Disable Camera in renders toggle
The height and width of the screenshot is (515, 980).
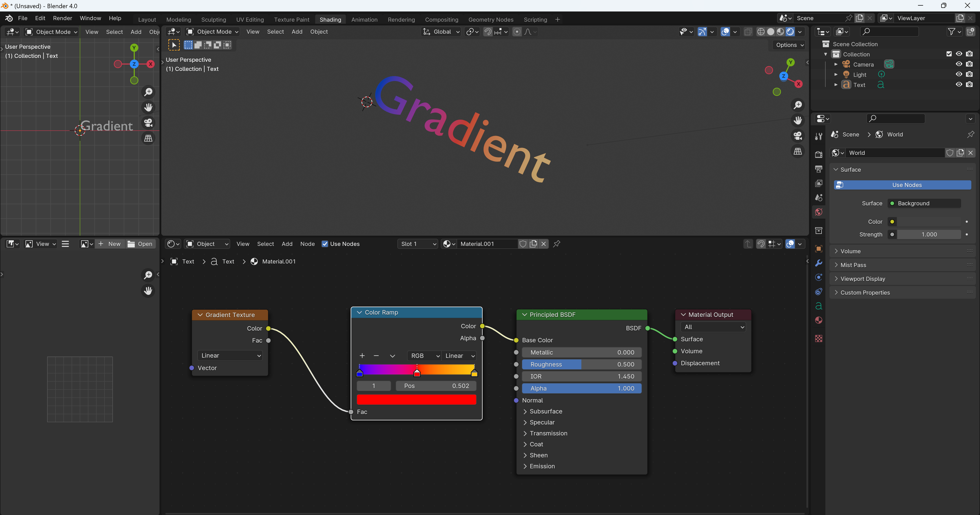pyautogui.click(x=969, y=64)
